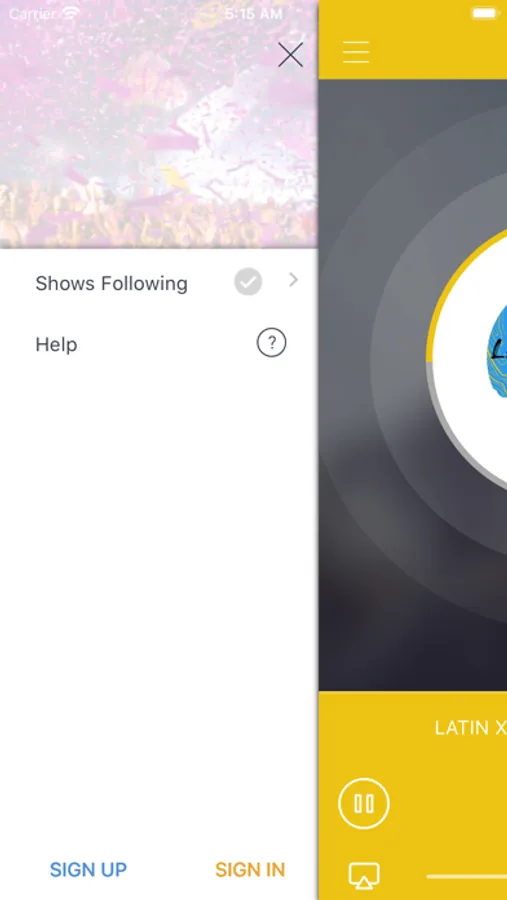
Task: Tap the battery indicator in status bar
Action: 484,13
